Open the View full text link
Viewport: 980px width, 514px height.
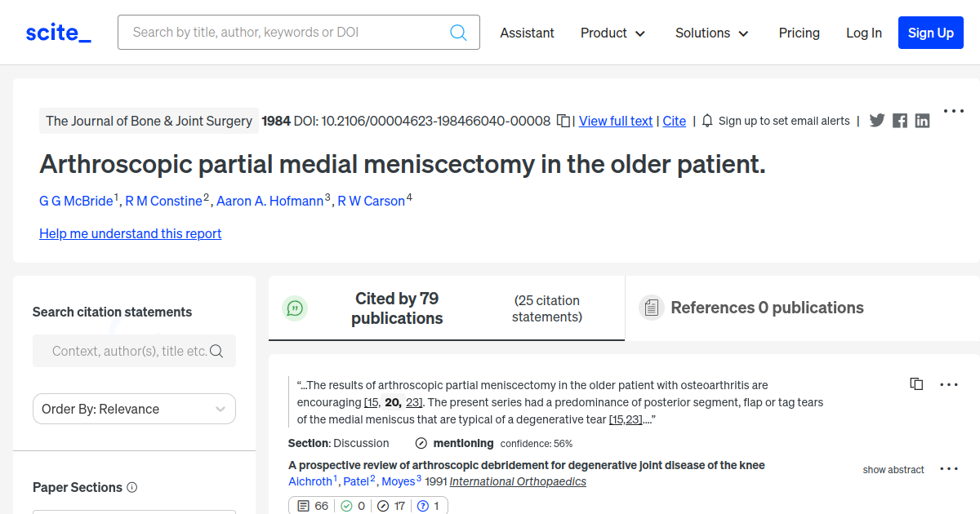click(x=616, y=121)
